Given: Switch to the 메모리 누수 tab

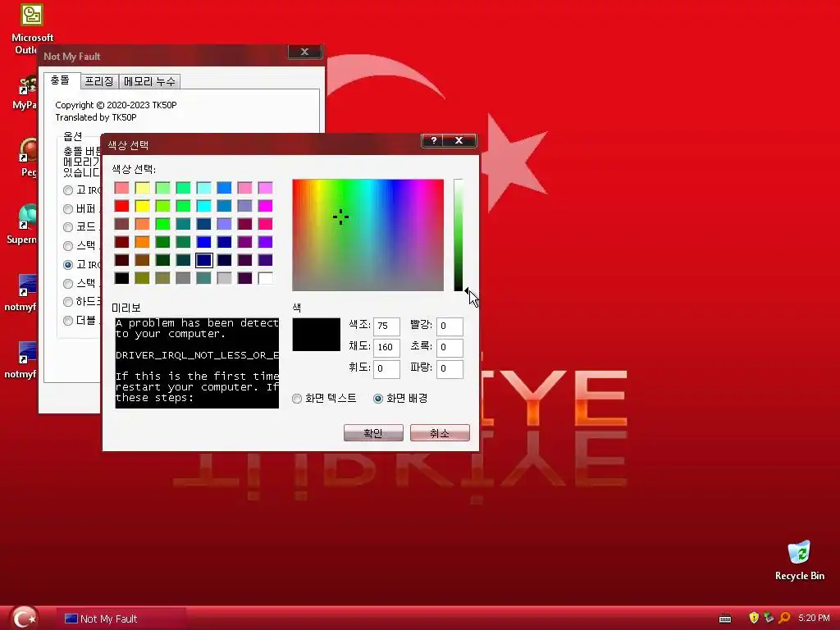Looking at the screenshot, I should tap(149, 81).
